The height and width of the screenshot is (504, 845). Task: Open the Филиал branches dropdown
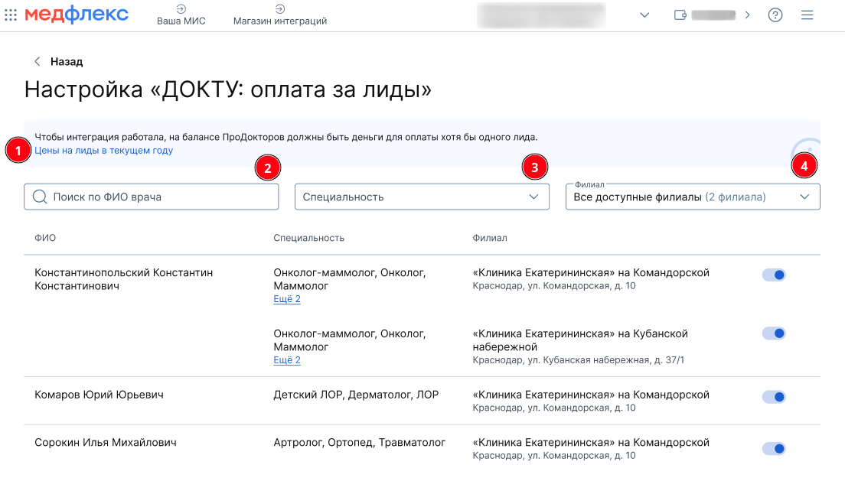click(x=693, y=197)
